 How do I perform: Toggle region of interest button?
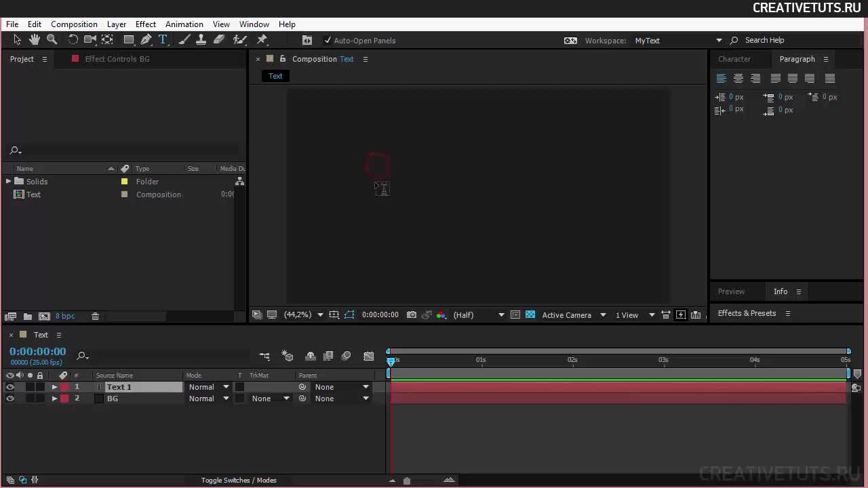pyautogui.click(x=515, y=315)
